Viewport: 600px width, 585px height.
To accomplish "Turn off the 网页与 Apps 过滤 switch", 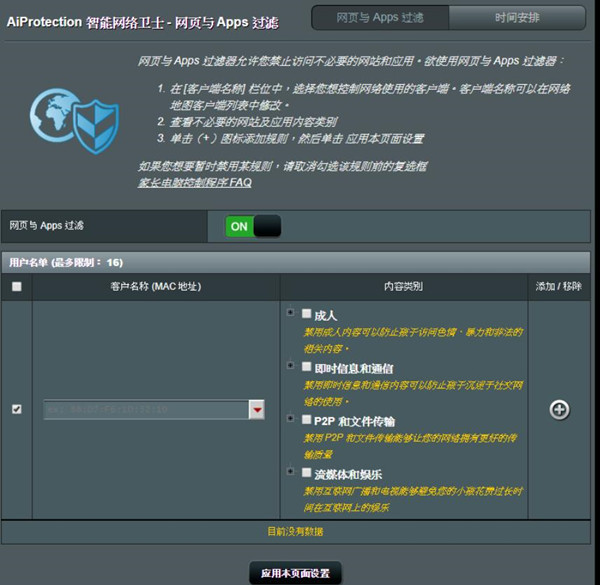I will (x=253, y=226).
